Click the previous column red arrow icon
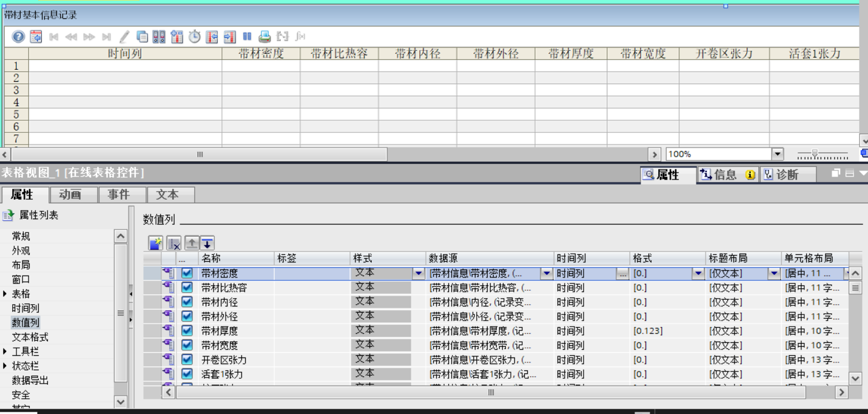 tap(212, 37)
